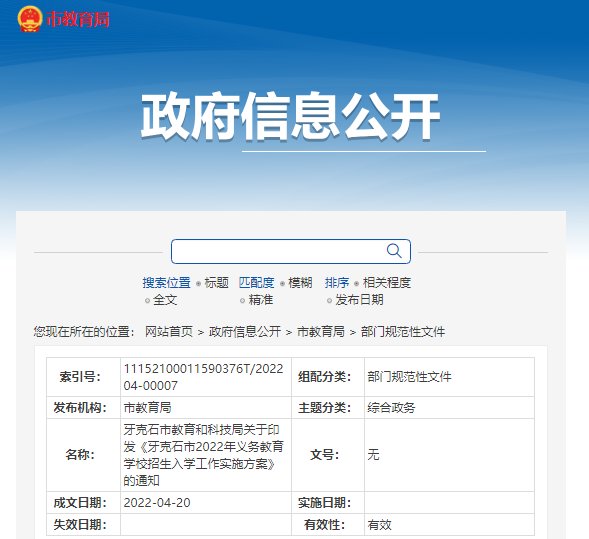Open 市教育局 breadcrumb link
The image size is (589, 539).
pyautogui.click(x=320, y=332)
